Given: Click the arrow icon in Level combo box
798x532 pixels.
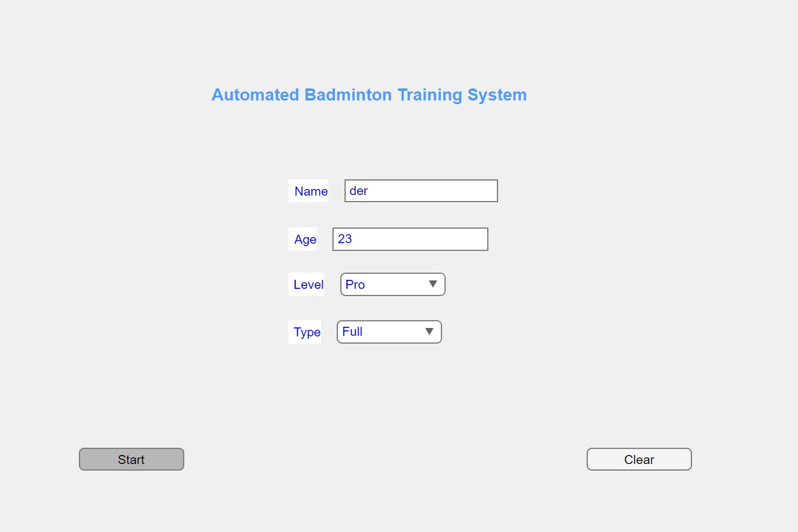Looking at the screenshot, I should tap(432, 285).
